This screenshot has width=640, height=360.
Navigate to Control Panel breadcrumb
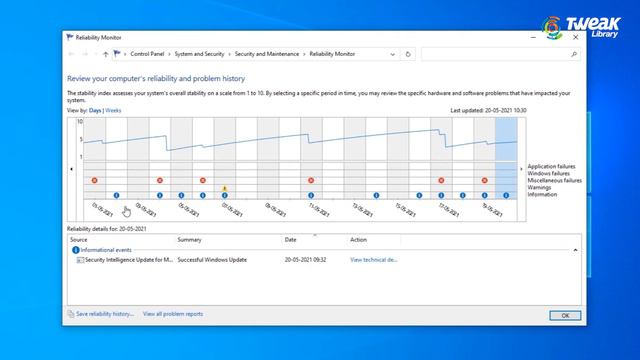click(x=147, y=54)
